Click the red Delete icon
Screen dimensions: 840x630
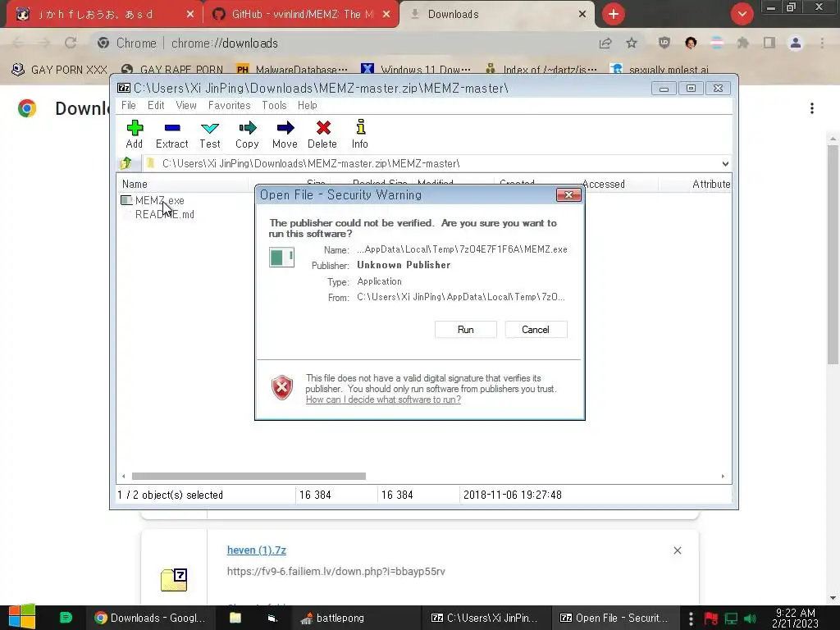(322, 134)
